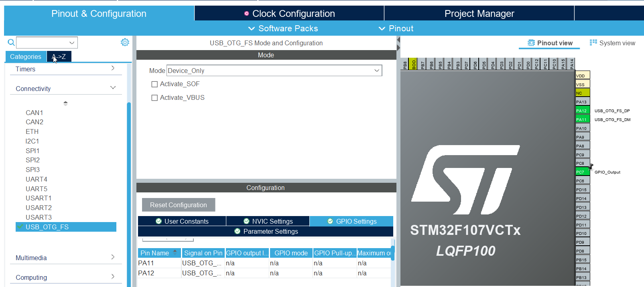The width and height of the screenshot is (644, 287).
Task: Click the Pin Name column sort icon
Action: [175, 253]
